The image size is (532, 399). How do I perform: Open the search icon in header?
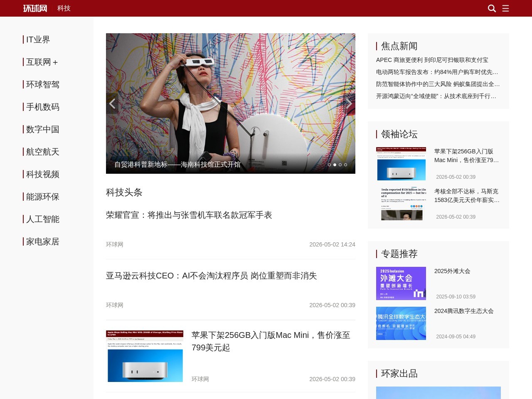point(492,8)
